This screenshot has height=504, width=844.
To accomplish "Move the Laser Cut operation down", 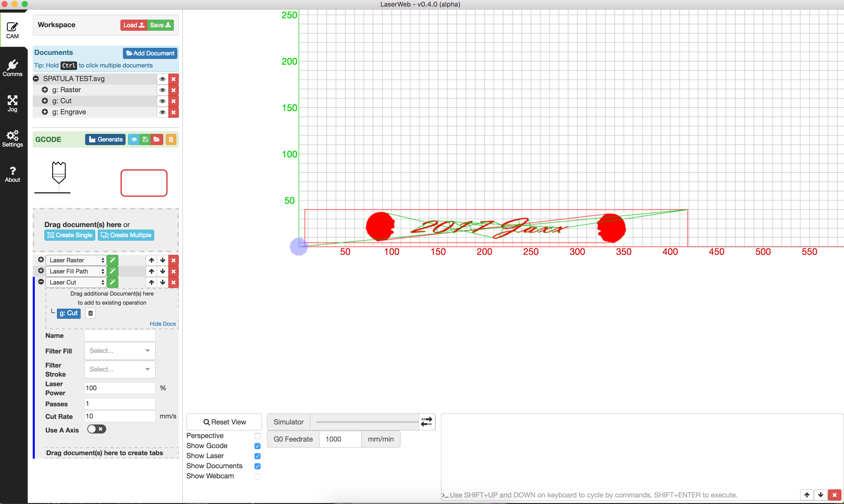I will pyautogui.click(x=163, y=282).
